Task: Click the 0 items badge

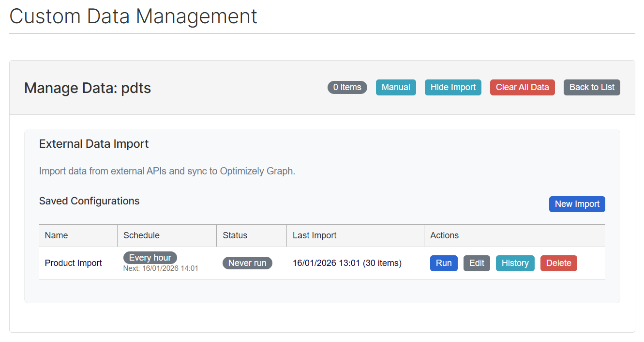Action: click(x=347, y=87)
